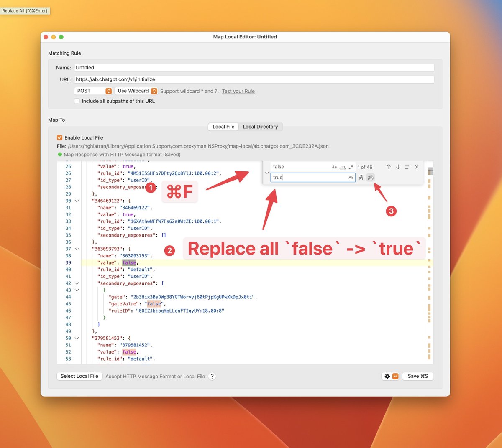Click the red close window button
The width and height of the screenshot is (502, 448).
pyautogui.click(x=46, y=37)
